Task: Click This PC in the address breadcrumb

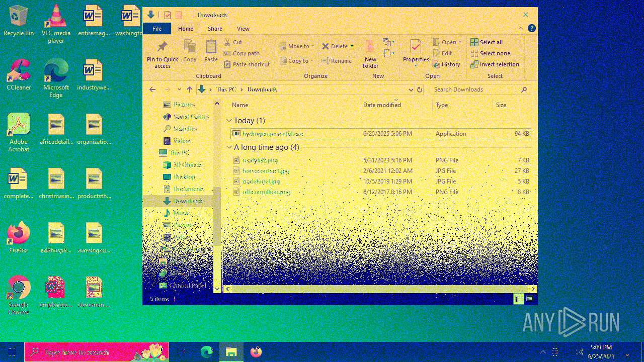Action: coord(226,89)
